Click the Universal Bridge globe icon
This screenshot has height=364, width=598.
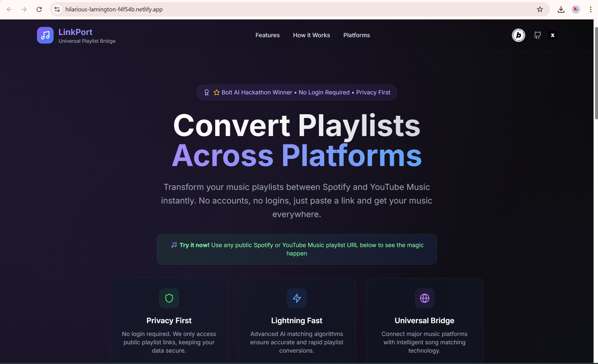click(x=424, y=298)
